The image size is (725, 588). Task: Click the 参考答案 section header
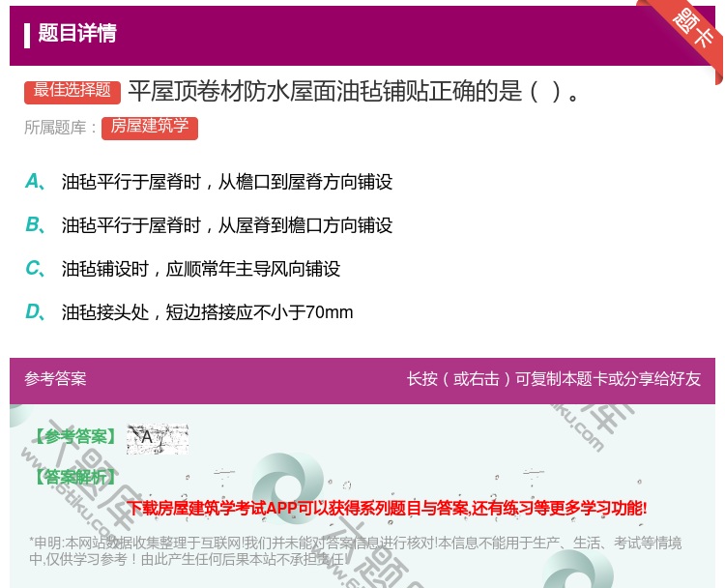[55, 379]
